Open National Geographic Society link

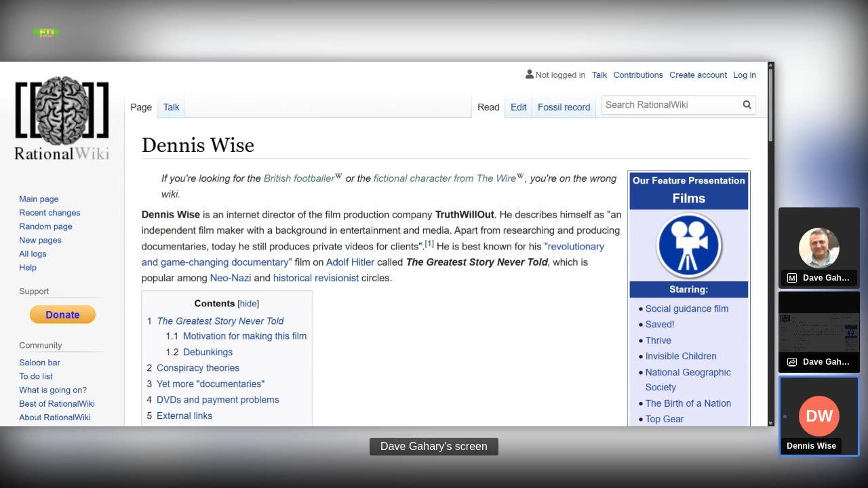point(688,380)
